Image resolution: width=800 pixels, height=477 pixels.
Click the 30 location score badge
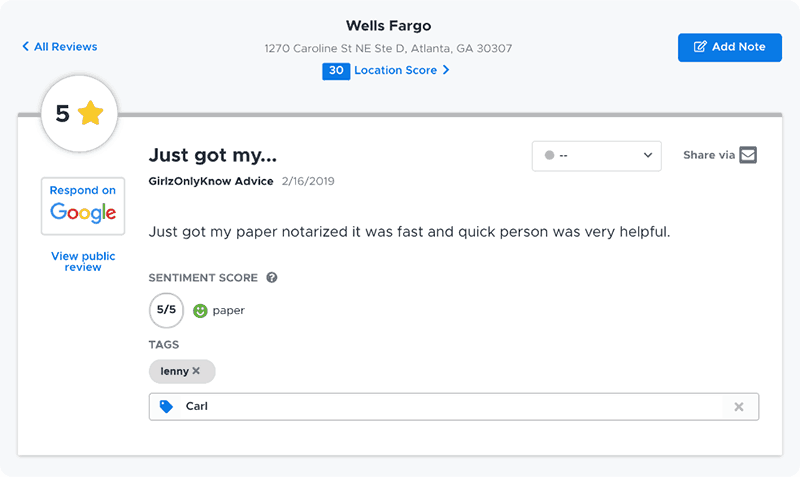coord(336,71)
